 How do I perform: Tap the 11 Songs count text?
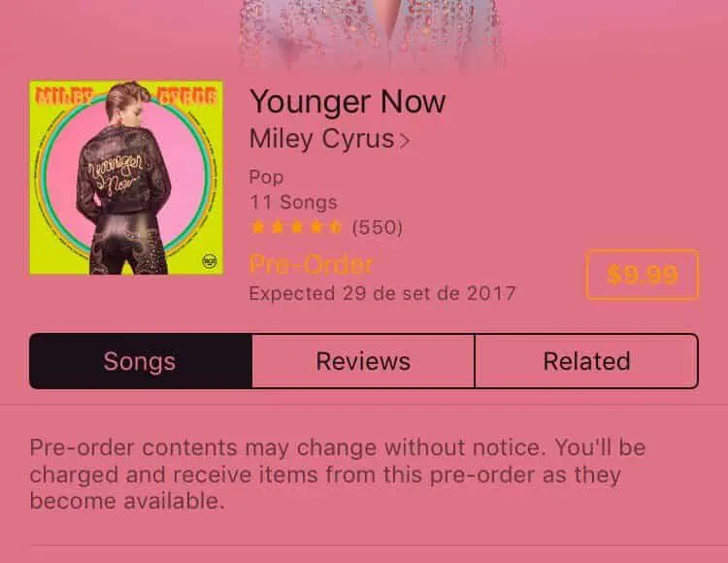click(x=293, y=202)
